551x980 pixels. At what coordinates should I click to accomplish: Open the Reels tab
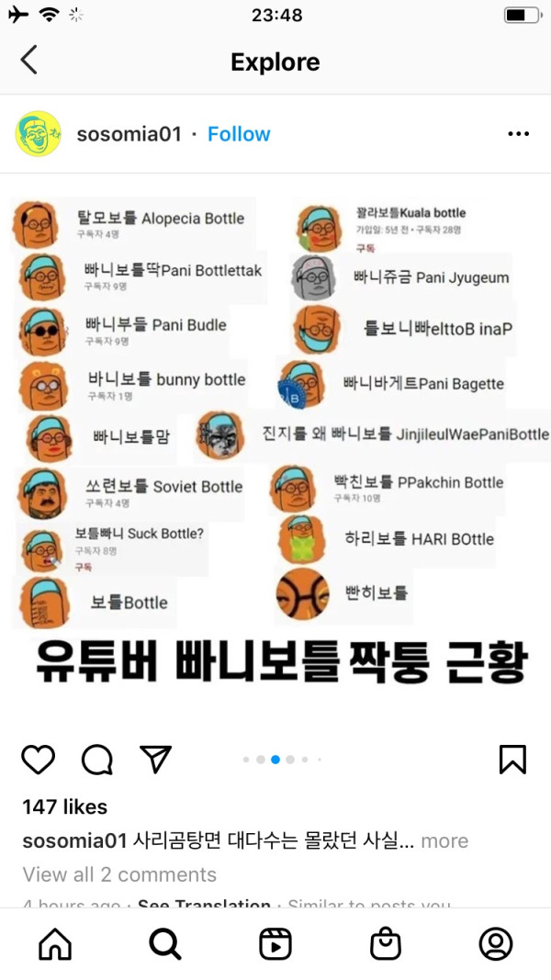(275, 944)
